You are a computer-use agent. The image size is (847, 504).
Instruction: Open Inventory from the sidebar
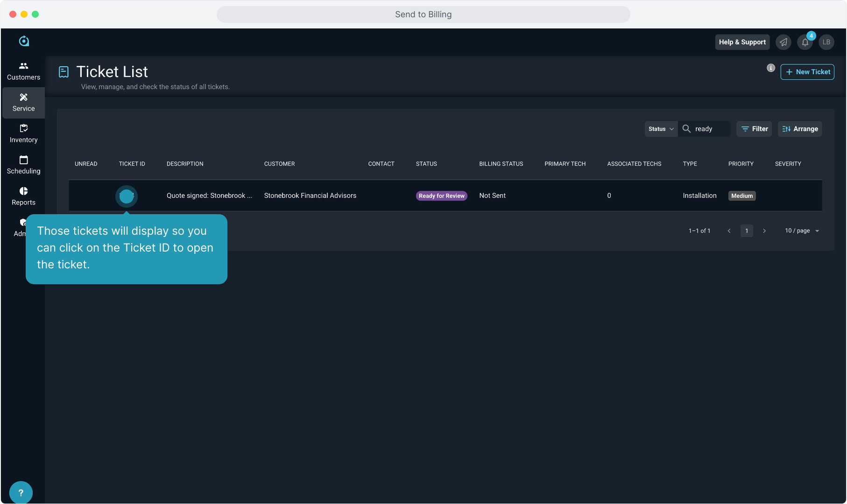pos(23,133)
